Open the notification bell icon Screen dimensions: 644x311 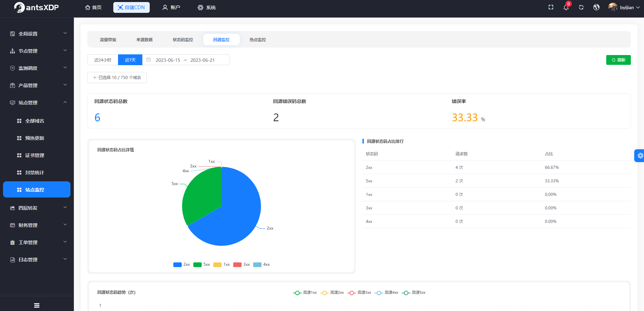[x=566, y=7]
